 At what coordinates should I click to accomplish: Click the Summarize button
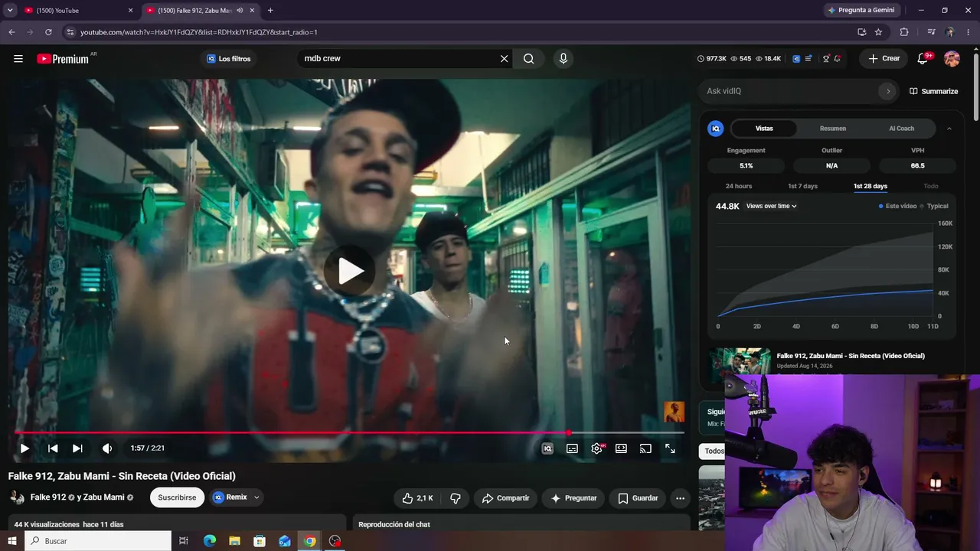click(x=933, y=91)
